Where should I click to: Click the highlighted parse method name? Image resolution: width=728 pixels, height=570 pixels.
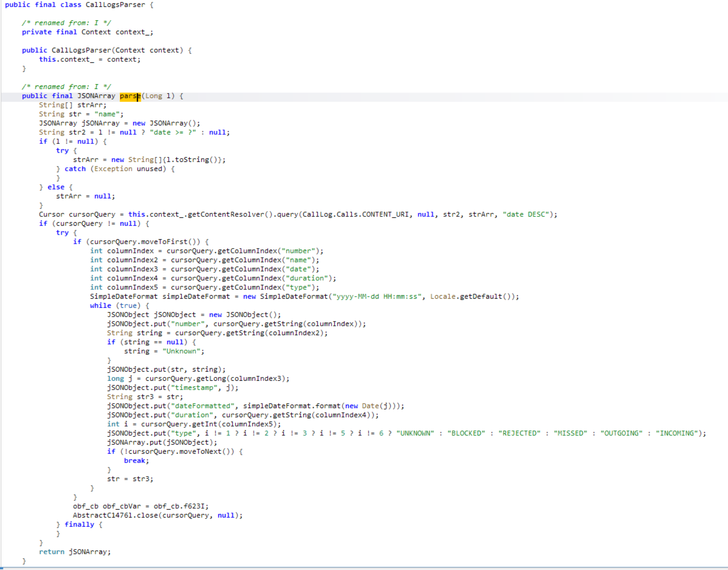pos(130,96)
